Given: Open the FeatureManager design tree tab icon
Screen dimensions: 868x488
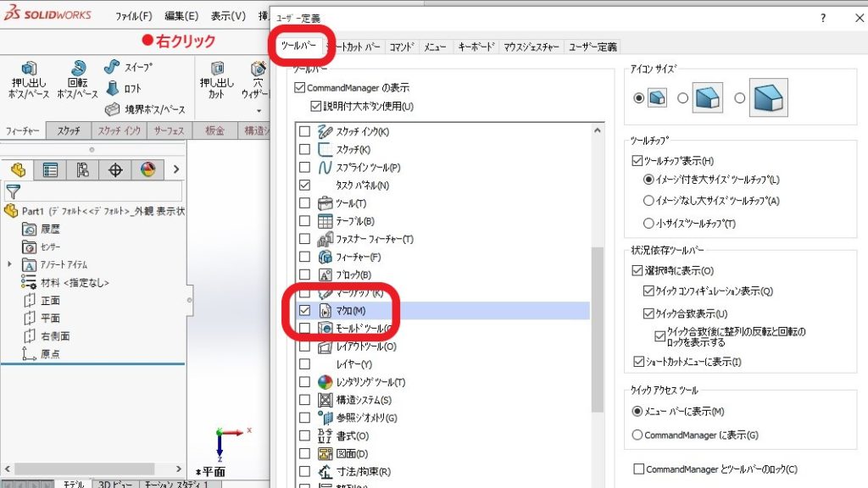Looking at the screenshot, I should tap(18, 170).
